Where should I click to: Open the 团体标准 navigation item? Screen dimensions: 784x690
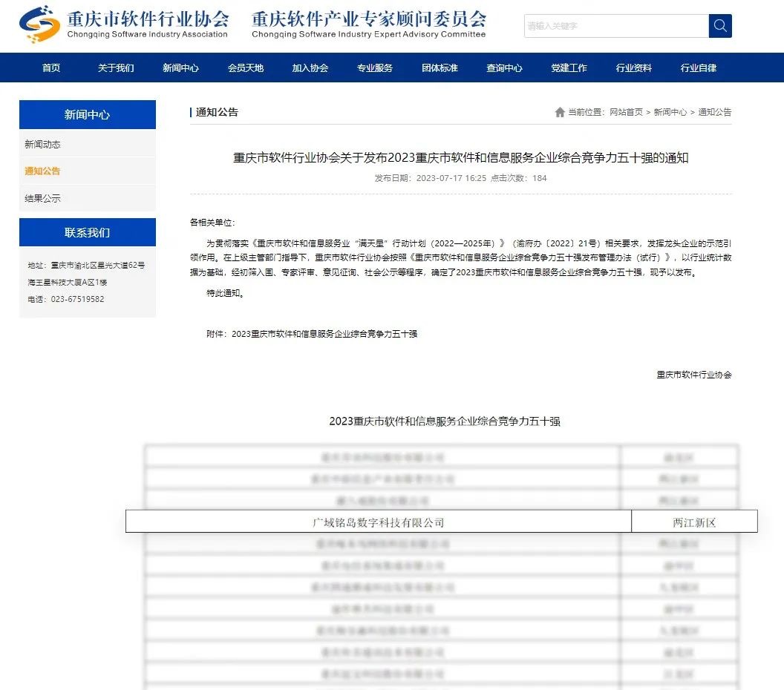(x=440, y=68)
